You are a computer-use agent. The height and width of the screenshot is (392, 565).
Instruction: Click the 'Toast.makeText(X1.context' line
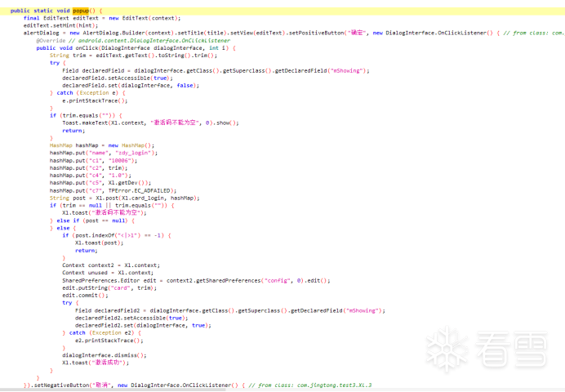tap(150, 122)
